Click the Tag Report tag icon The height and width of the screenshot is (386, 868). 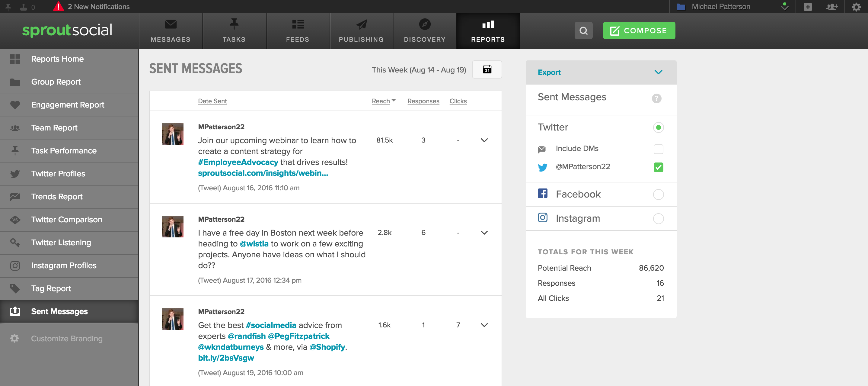pyautogui.click(x=15, y=288)
